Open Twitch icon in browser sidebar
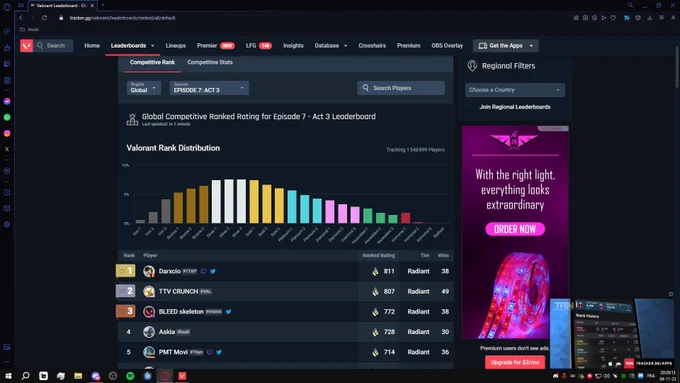Viewport: 680px width, 383px height. pos(7,64)
